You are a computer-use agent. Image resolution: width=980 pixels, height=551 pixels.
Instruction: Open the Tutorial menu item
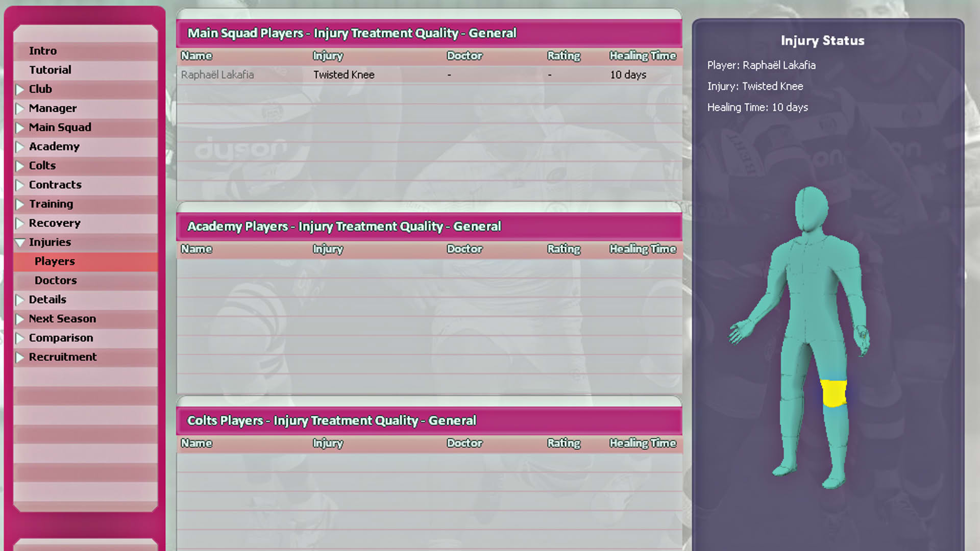85,70
